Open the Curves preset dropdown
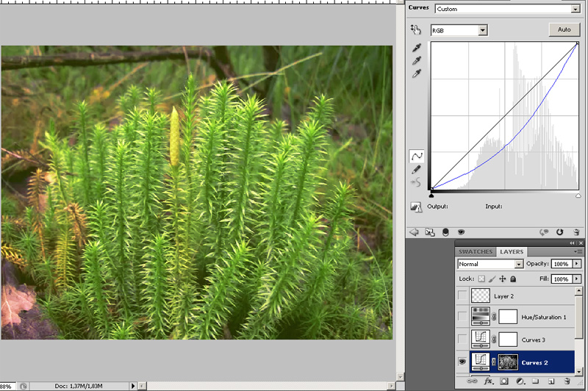Image resolution: width=588 pixels, height=391 pixels. pos(576,10)
